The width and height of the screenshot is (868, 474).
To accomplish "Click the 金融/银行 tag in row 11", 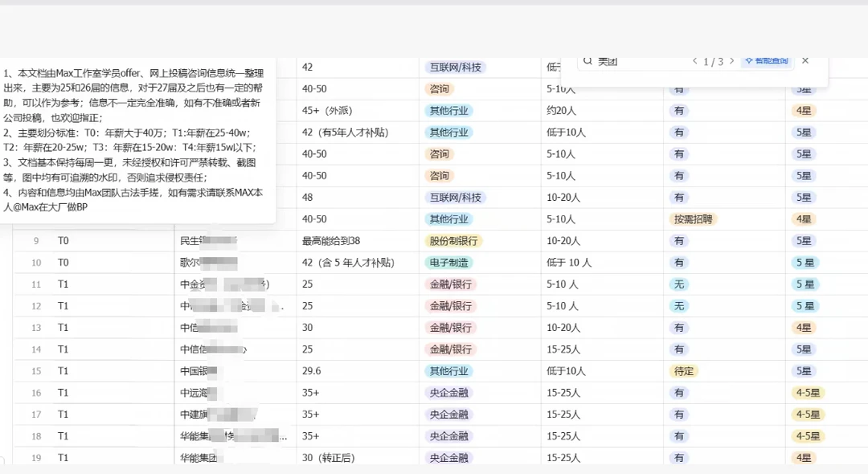I will (x=451, y=284).
